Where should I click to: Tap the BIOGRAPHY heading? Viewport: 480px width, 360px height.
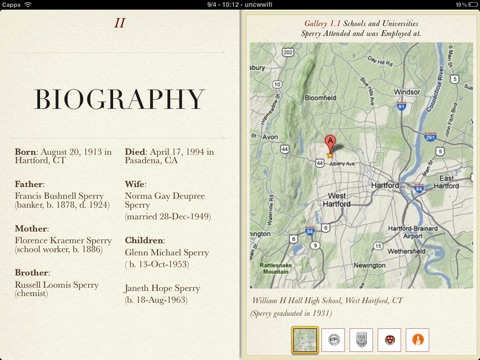119,99
